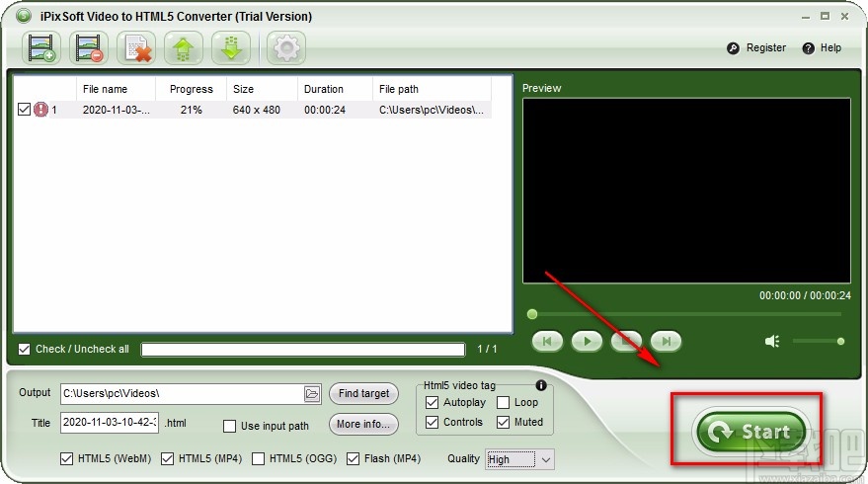This screenshot has width=868, height=484.
Task: Click the 21% progress cell
Action: 191,110
